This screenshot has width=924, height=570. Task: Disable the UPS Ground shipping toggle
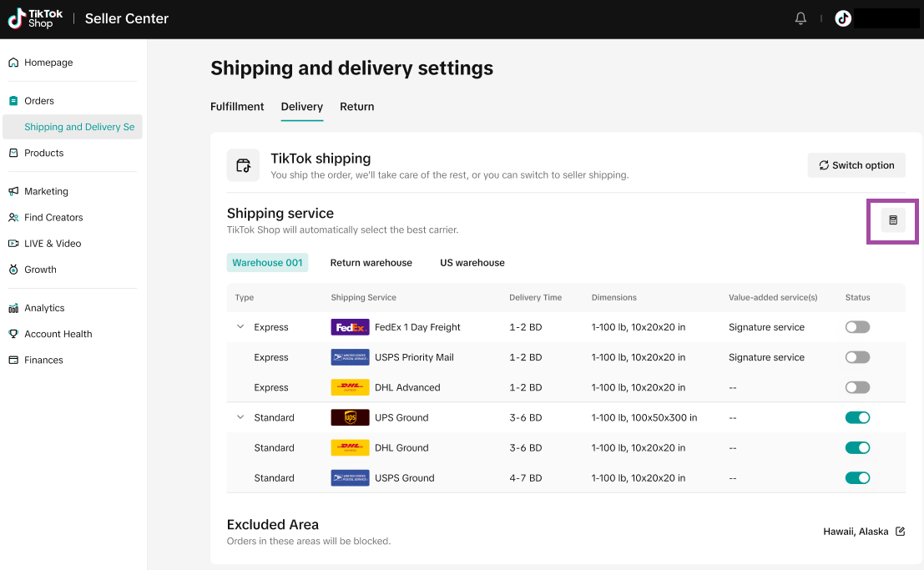click(x=857, y=417)
